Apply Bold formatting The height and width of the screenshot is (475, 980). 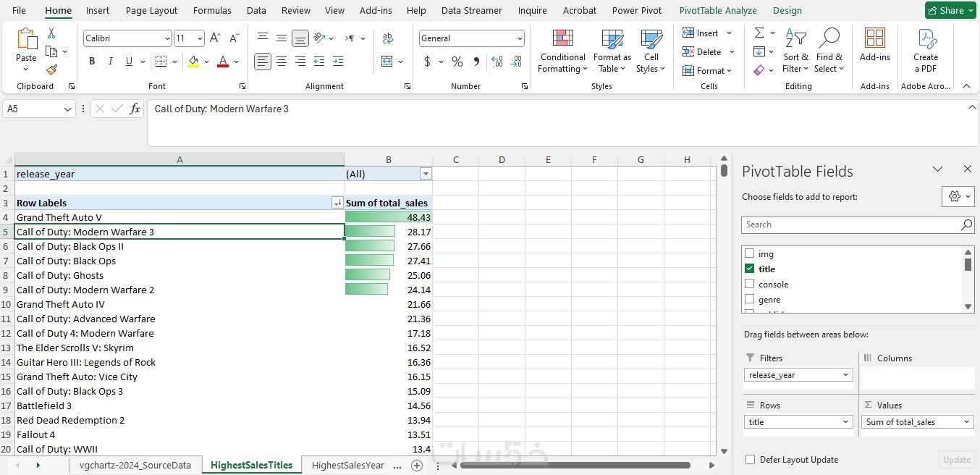click(x=92, y=62)
